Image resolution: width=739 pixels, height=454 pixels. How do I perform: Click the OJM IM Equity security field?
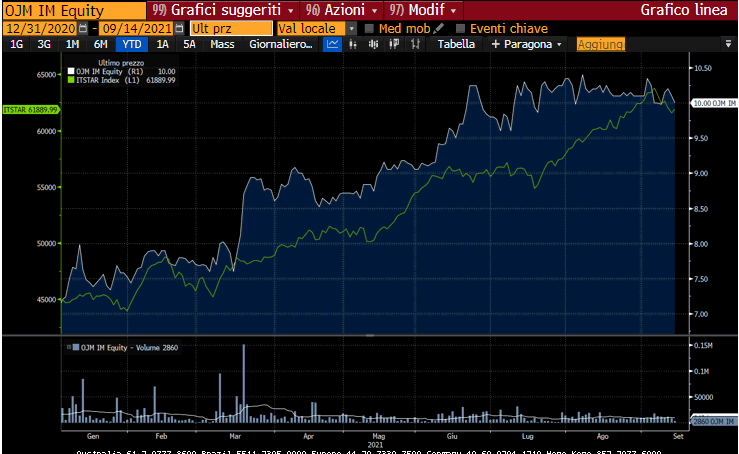(74, 10)
